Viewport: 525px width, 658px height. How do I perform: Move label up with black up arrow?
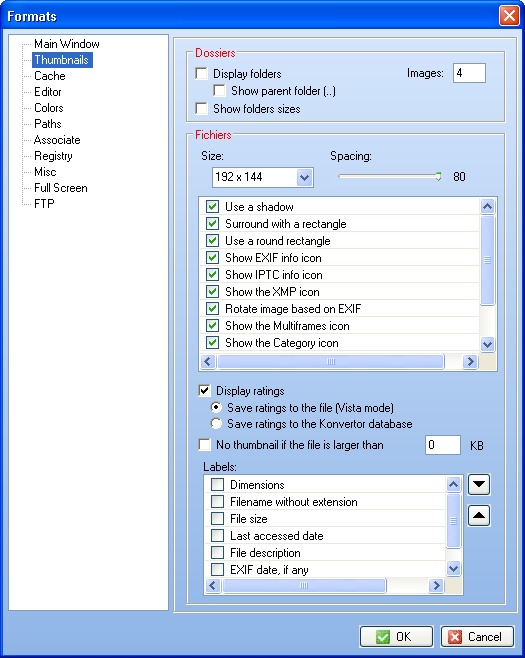(479, 515)
